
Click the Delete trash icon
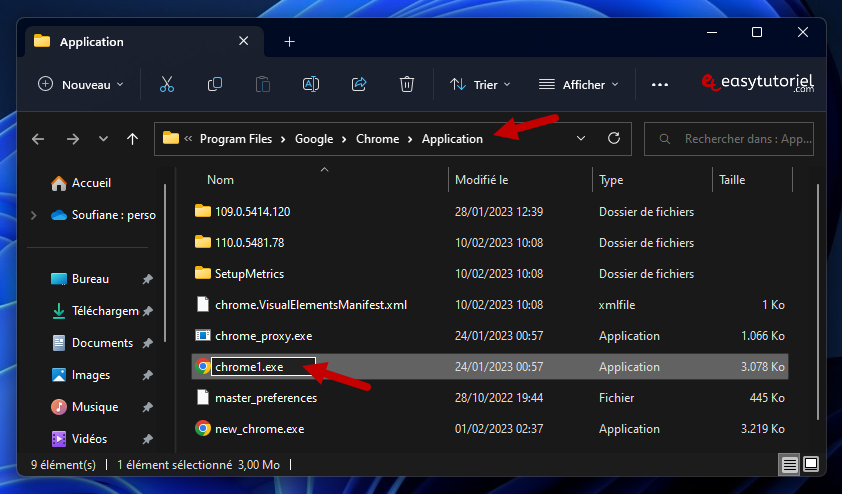point(407,85)
